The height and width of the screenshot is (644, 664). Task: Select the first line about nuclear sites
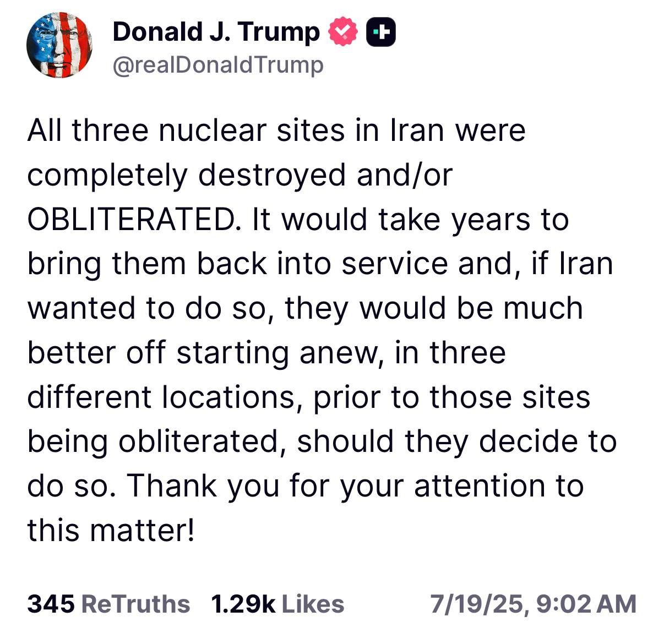tap(276, 131)
